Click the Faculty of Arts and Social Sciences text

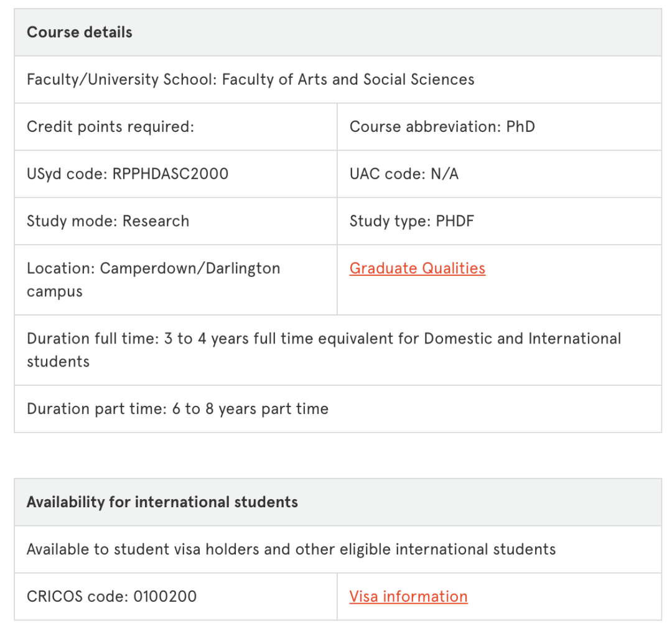pyautogui.click(x=348, y=80)
